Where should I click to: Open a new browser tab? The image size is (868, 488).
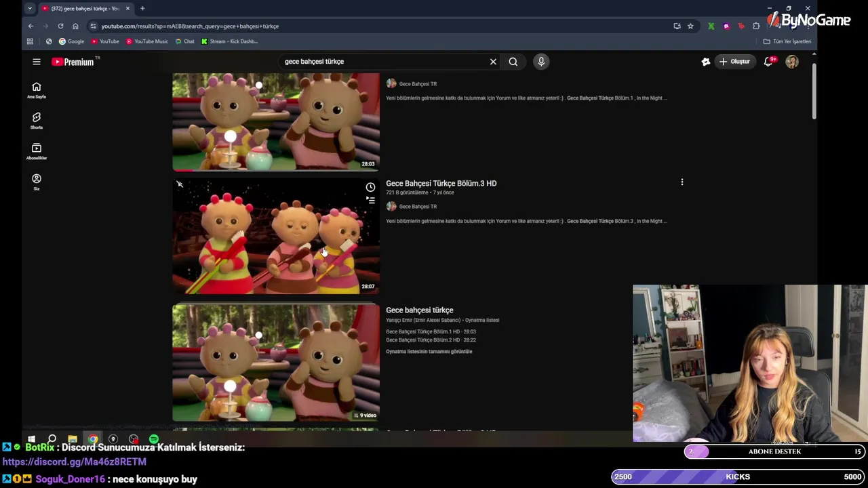[x=142, y=8]
